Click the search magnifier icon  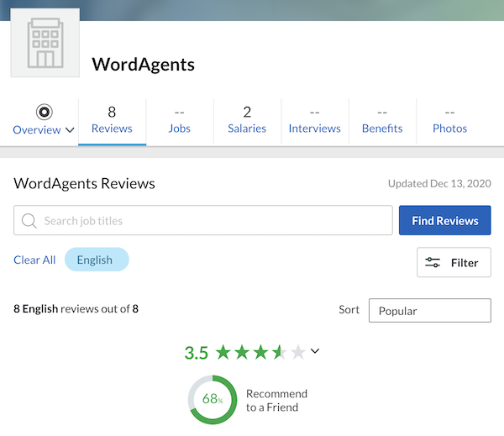29,221
